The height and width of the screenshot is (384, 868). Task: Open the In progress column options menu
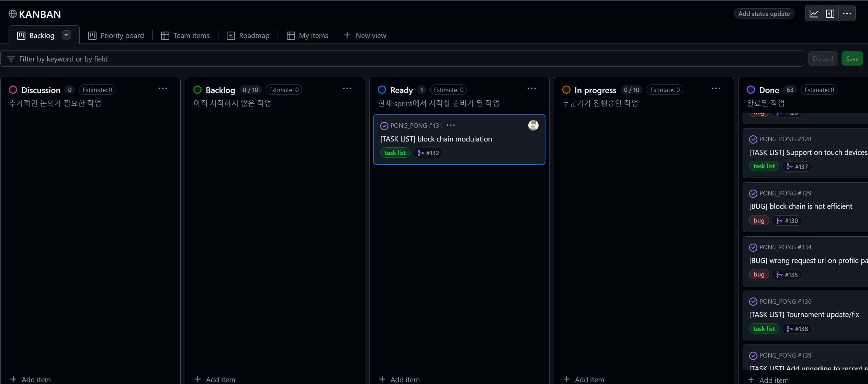[716, 89]
